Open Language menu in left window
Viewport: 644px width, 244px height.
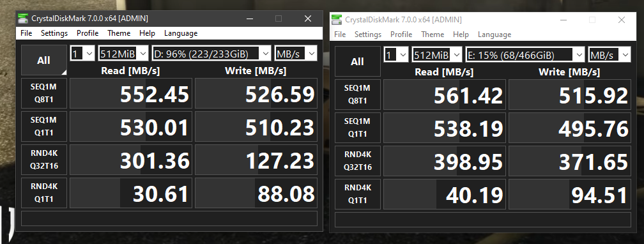click(181, 33)
